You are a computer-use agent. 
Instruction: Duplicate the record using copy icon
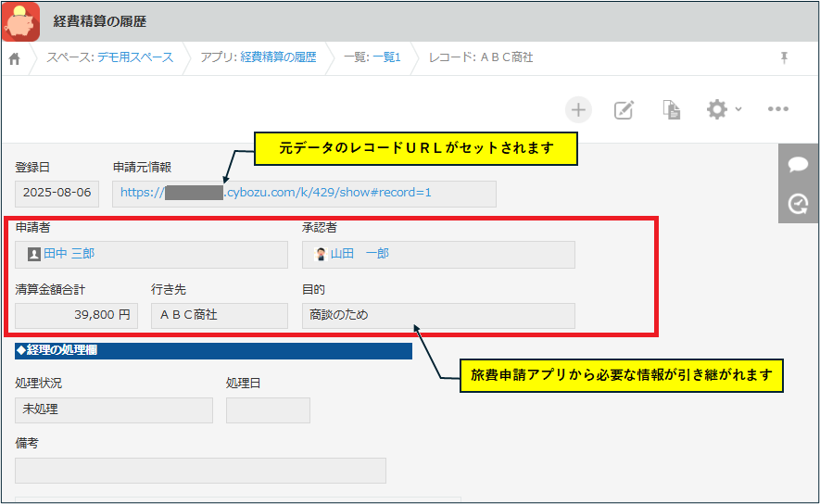(x=672, y=110)
